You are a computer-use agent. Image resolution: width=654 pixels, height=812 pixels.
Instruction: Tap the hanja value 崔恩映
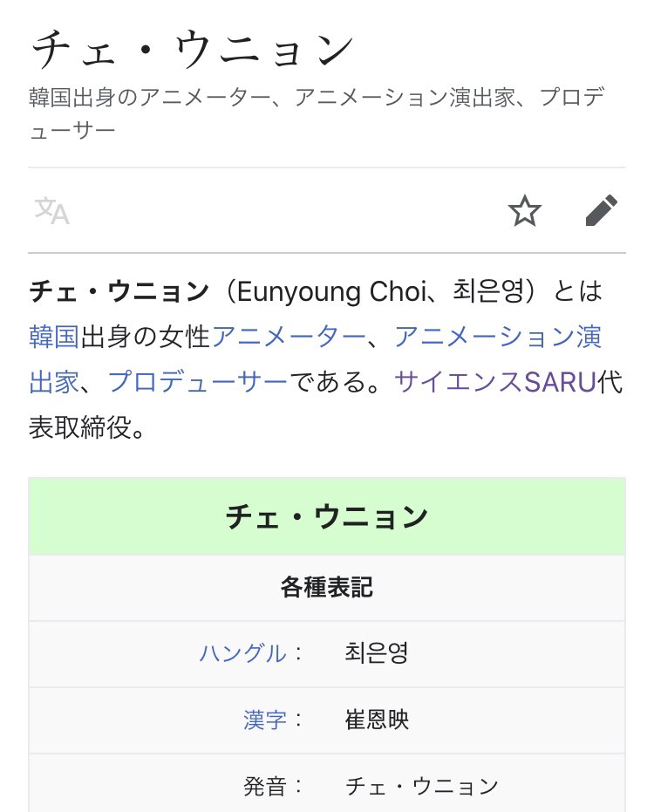[377, 720]
